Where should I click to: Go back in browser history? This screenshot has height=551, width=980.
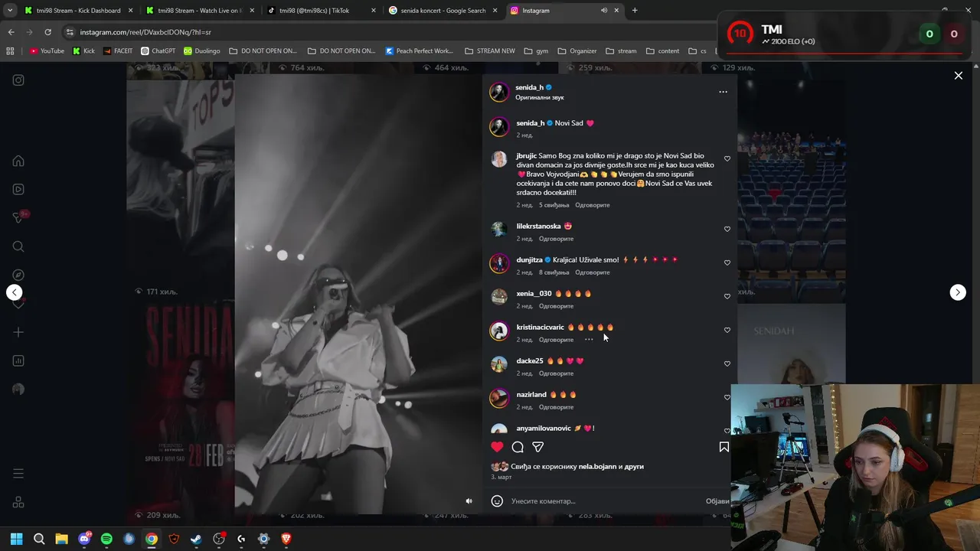click(11, 32)
